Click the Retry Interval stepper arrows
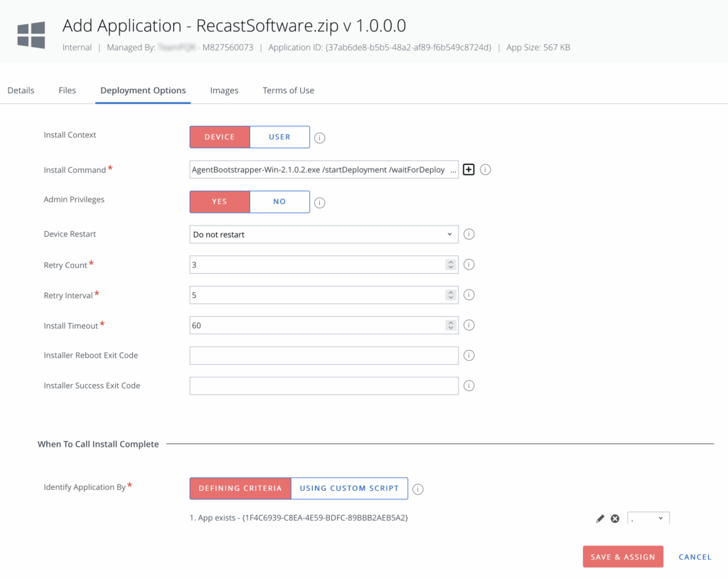This screenshot has width=728, height=579. click(450, 295)
